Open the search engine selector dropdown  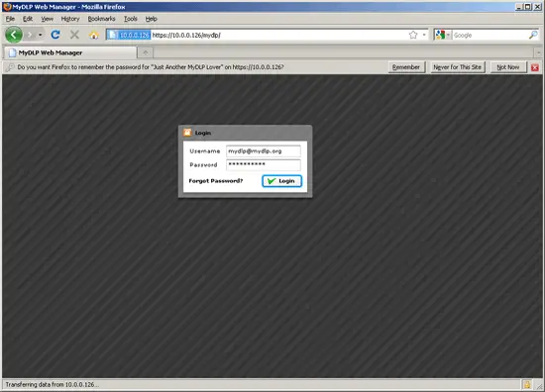point(443,35)
